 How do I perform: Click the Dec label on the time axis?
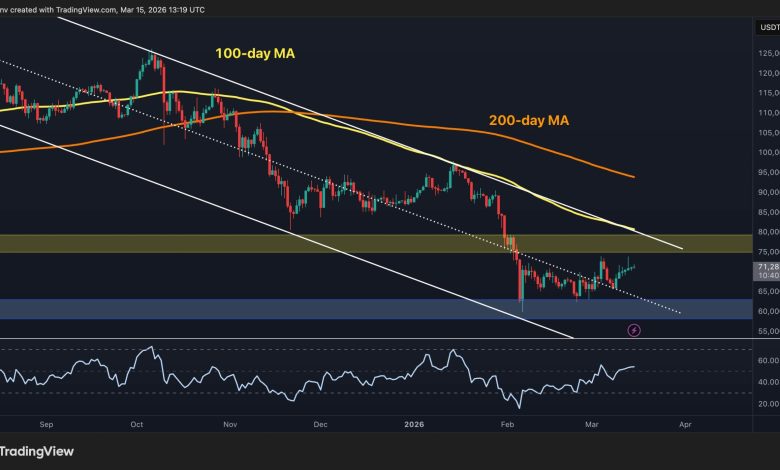click(320, 424)
